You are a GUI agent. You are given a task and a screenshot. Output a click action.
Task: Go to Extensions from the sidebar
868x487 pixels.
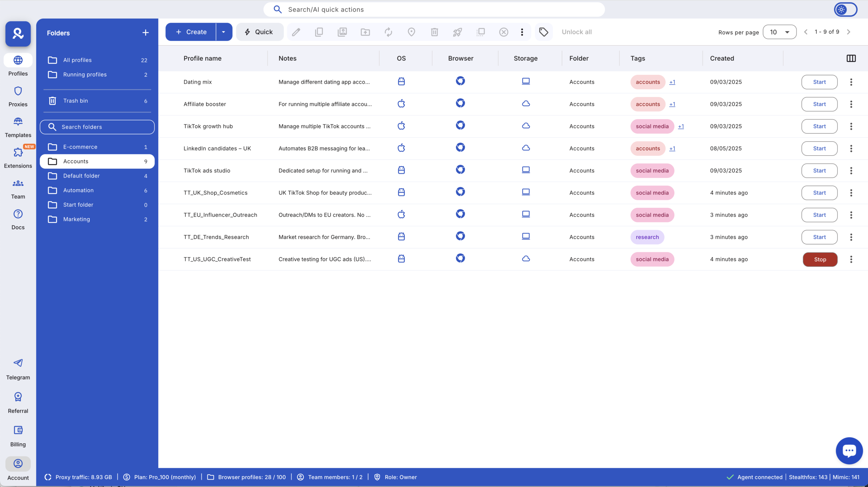pos(18,158)
